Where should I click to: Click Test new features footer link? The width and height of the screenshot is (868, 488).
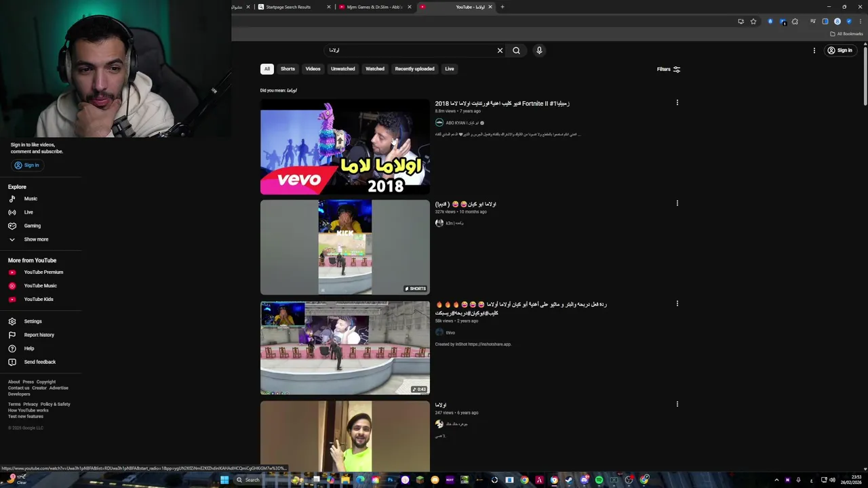[26, 416]
